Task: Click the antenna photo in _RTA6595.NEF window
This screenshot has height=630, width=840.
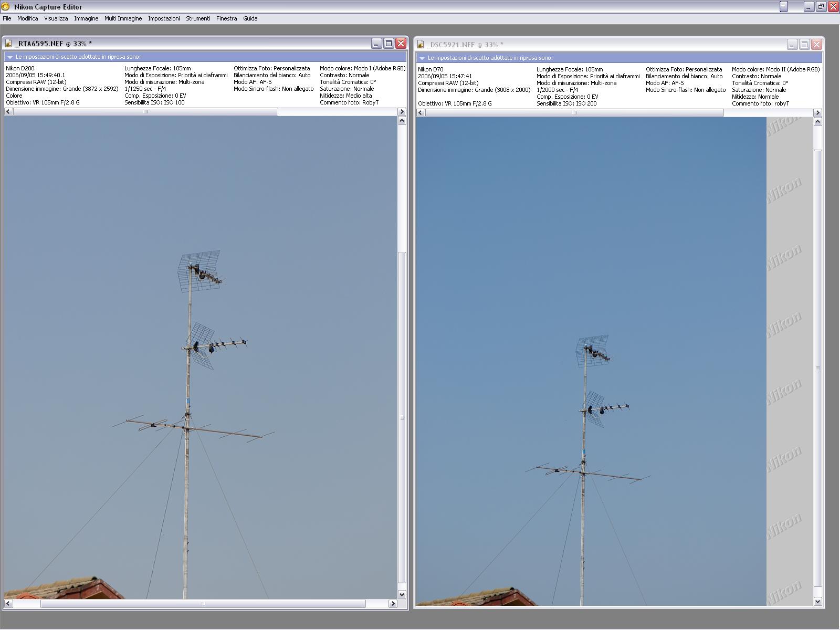Action: click(x=201, y=358)
